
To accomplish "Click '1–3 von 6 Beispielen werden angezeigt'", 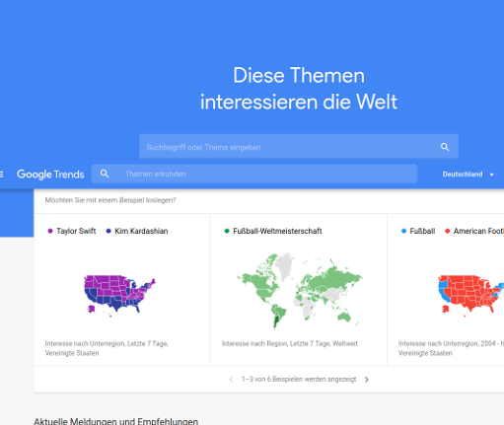I will [x=299, y=380].
